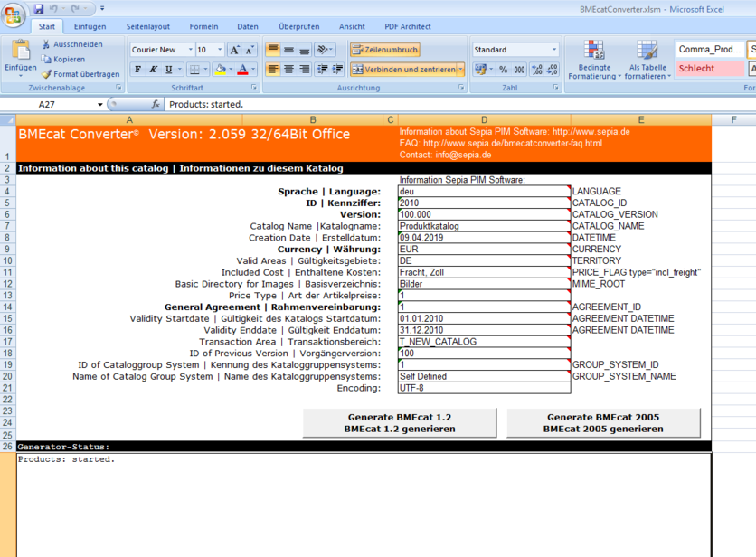
Task: Switch to the Formeln ribbon tab
Action: click(x=203, y=26)
